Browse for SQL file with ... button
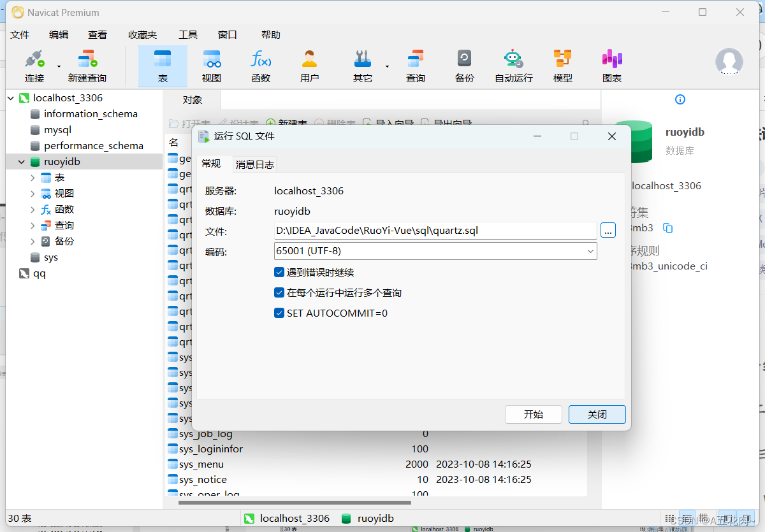This screenshot has width=765, height=532. pyautogui.click(x=608, y=231)
